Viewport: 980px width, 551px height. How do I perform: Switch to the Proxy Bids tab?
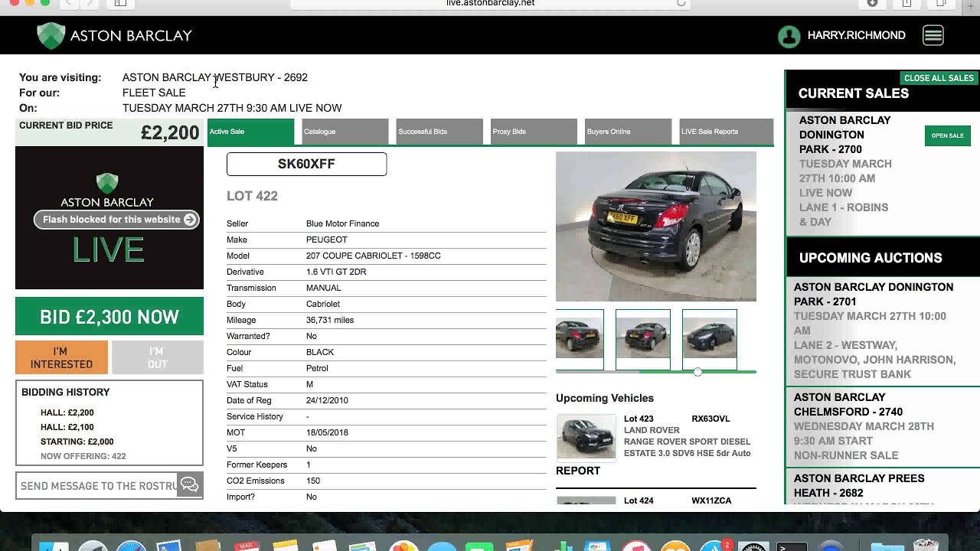[x=534, y=132]
